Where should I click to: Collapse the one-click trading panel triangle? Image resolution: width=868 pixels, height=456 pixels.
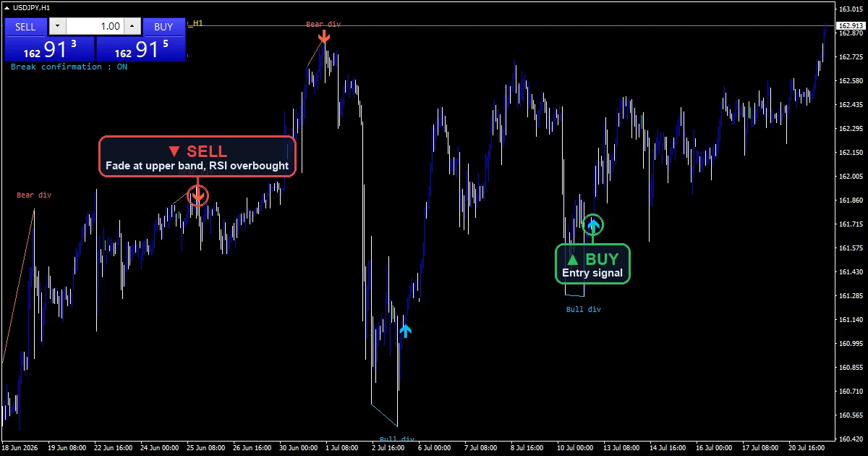[7, 7]
